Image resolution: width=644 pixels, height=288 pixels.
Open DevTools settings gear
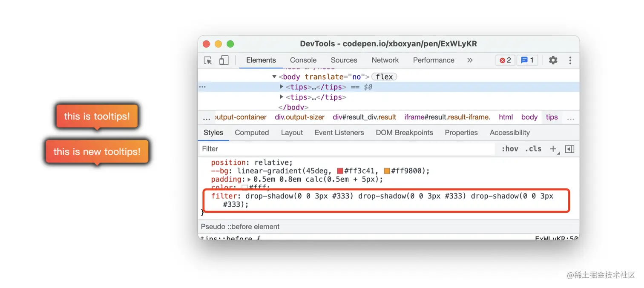click(x=553, y=60)
